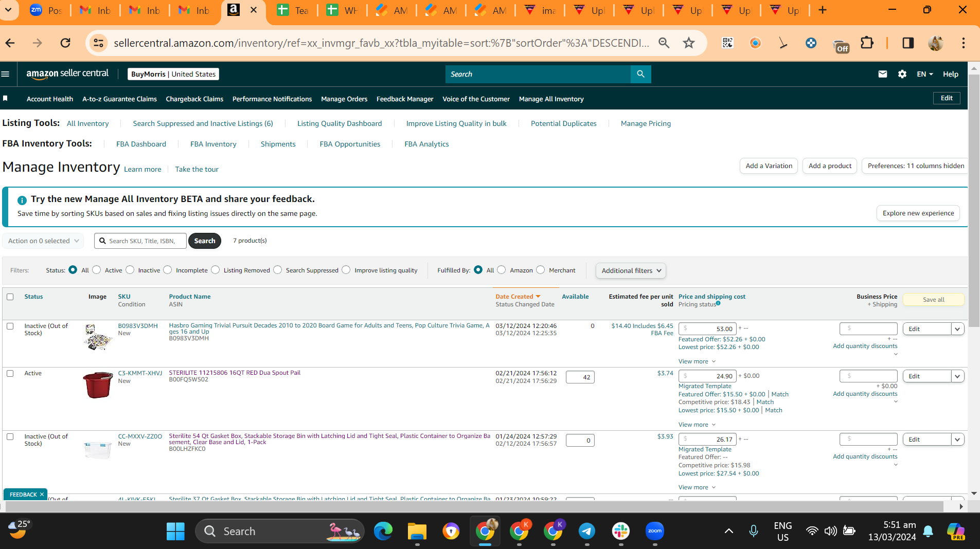Click the red pail product thumbnail
The image size is (980, 549).
[x=98, y=385]
